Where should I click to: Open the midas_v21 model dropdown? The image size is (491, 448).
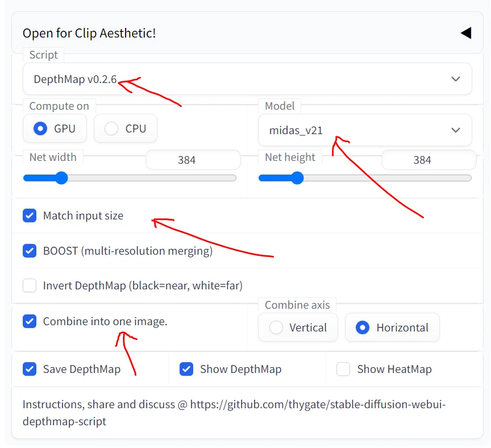point(365,130)
